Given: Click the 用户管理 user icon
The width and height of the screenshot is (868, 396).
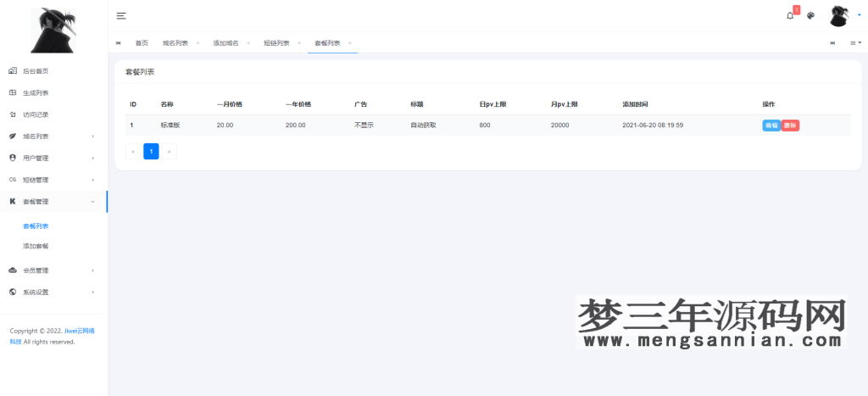Looking at the screenshot, I should 13,158.
